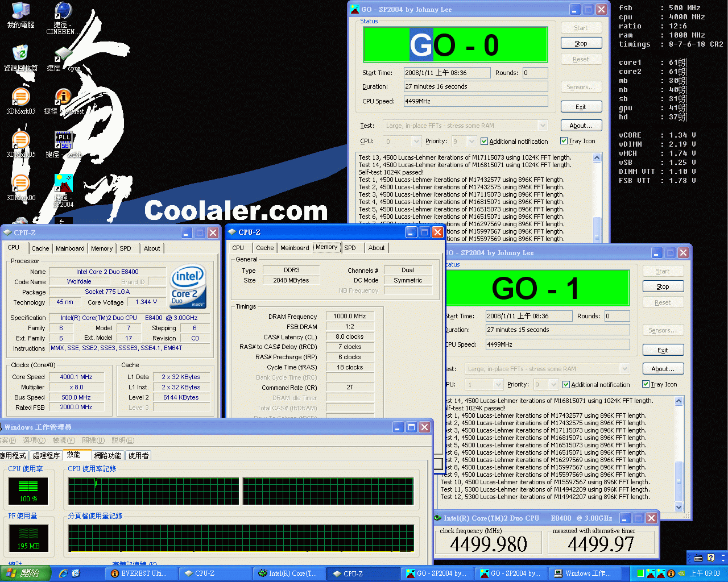
Task: Open the Priority dropdown in the GO - 1 window
Action: tap(553, 385)
